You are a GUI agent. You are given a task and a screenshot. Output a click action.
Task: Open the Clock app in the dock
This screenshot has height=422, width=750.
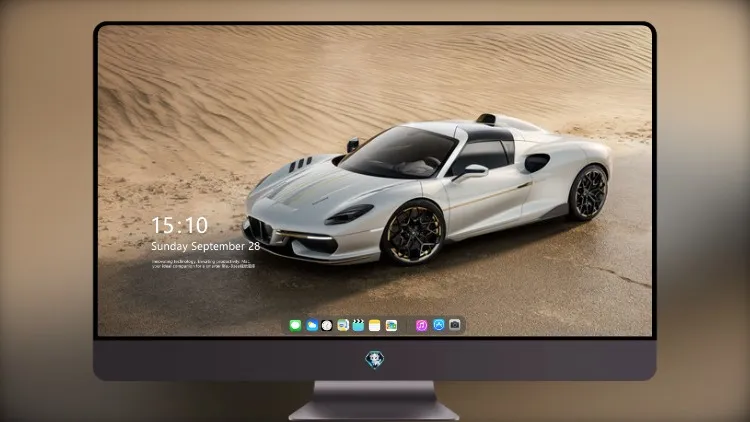click(x=327, y=325)
